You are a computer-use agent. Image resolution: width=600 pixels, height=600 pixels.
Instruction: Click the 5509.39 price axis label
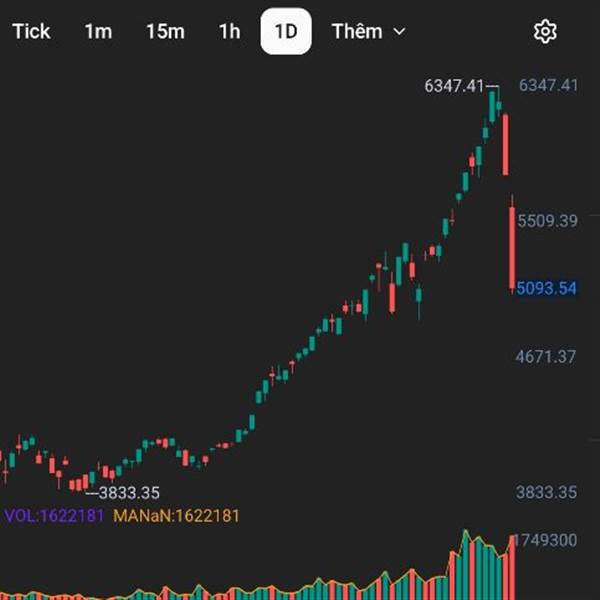(549, 220)
